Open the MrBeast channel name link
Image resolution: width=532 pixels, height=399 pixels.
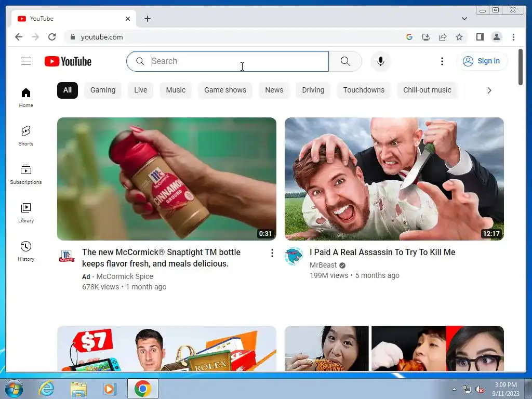coord(323,265)
